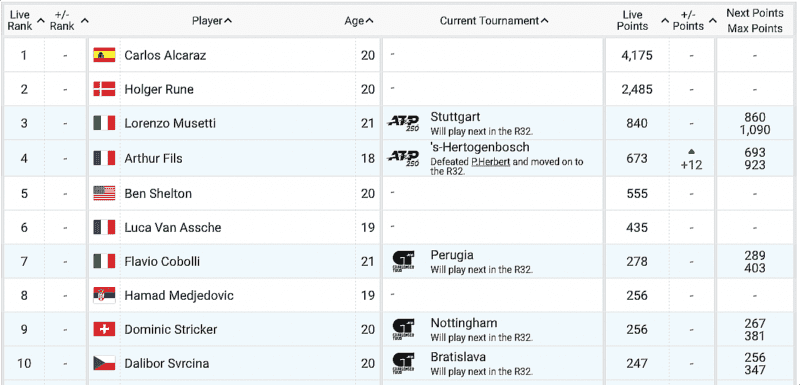Click the Next Points Max Points header

point(755,21)
